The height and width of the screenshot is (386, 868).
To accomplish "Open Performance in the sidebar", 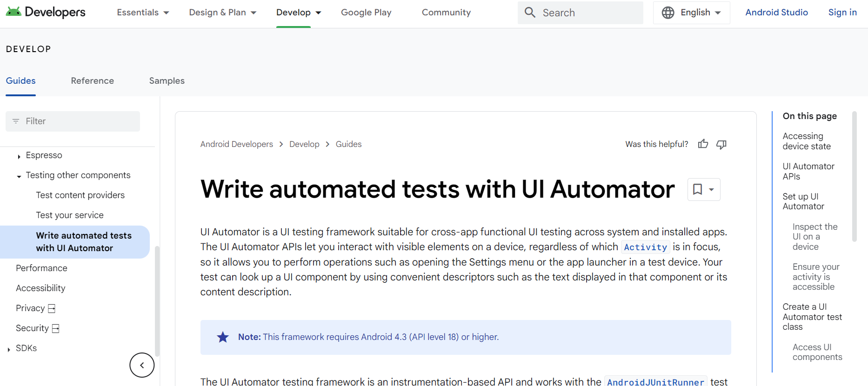I will pos(41,268).
